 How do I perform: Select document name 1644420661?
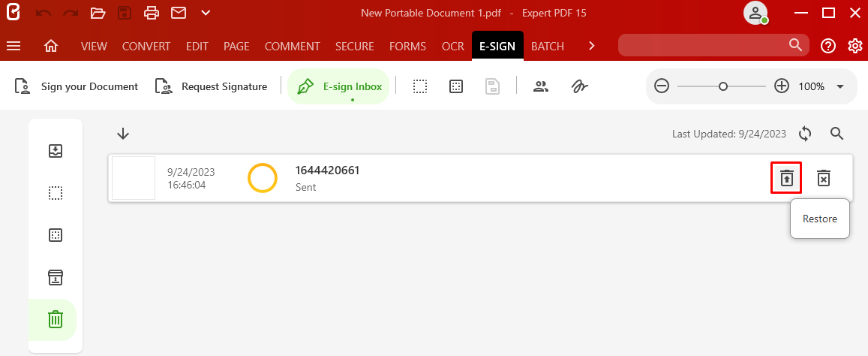(x=327, y=170)
